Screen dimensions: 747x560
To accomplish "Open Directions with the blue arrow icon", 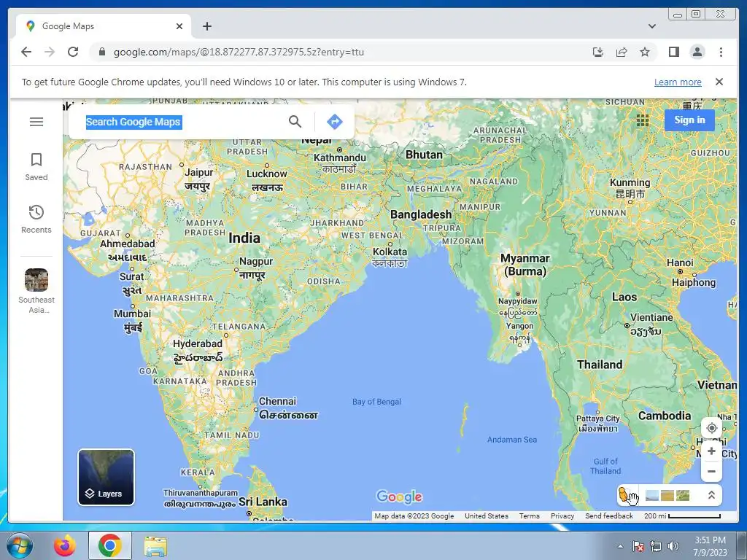I will point(334,122).
